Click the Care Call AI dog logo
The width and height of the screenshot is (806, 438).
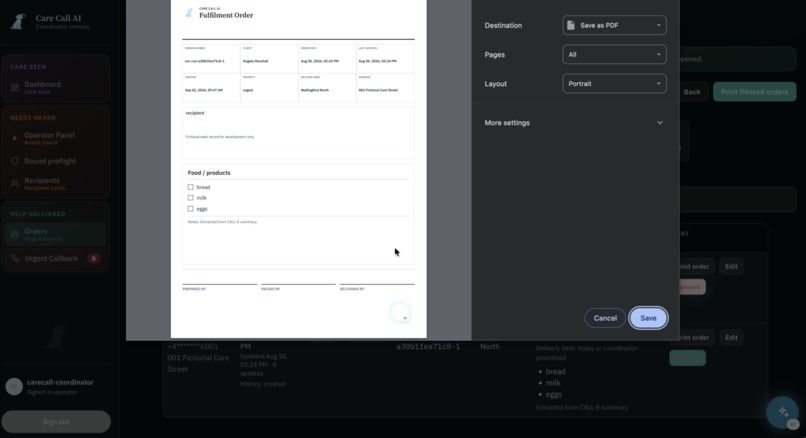(19, 22)
